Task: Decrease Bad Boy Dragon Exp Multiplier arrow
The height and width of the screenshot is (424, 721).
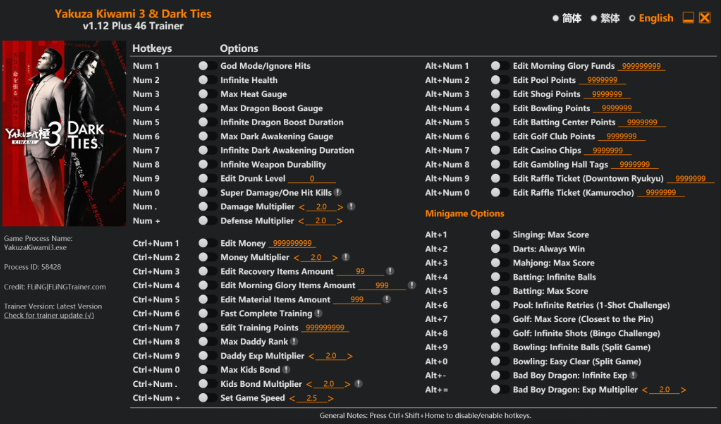Action: (x=645, y=390)
